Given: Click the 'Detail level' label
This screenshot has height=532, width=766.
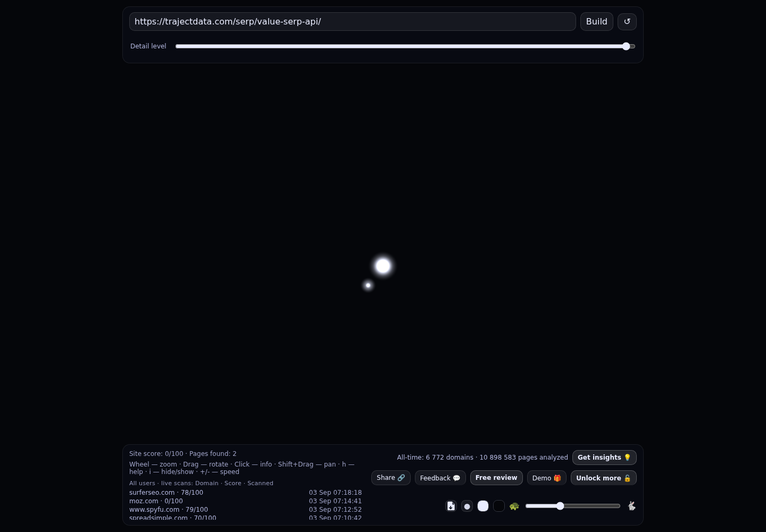Looking at the screenshot, I should (x=148, y=46).
